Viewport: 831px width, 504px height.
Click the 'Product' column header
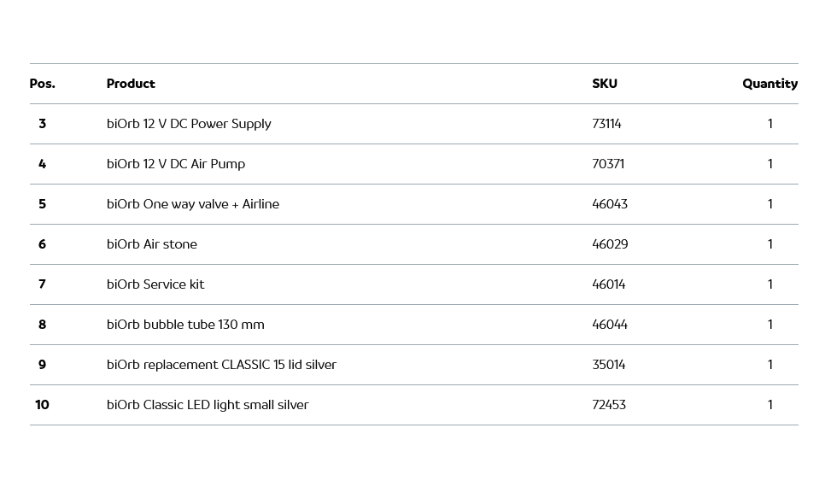(131, 84)
